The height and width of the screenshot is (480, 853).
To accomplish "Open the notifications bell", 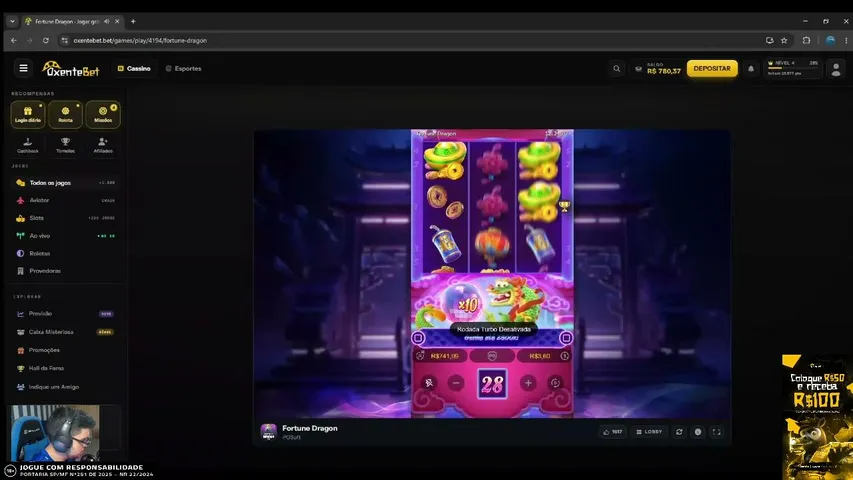I will [751, 69].
